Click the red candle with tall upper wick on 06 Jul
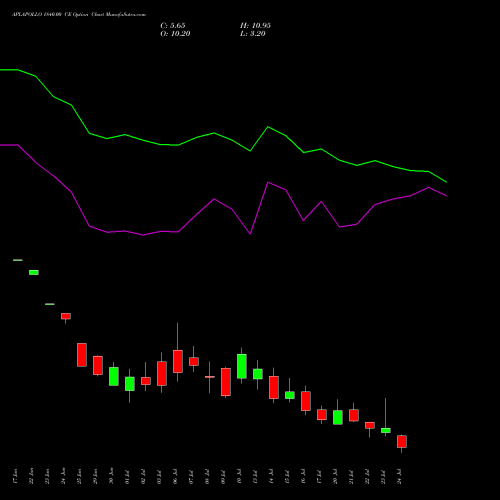This screenshot has width=500, height=500. [x=178, y=361]
